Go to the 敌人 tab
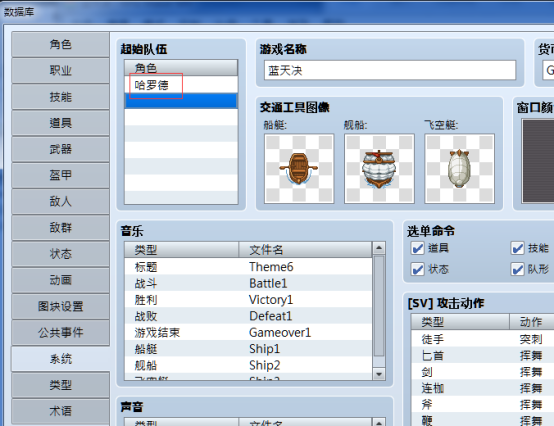 60,201
